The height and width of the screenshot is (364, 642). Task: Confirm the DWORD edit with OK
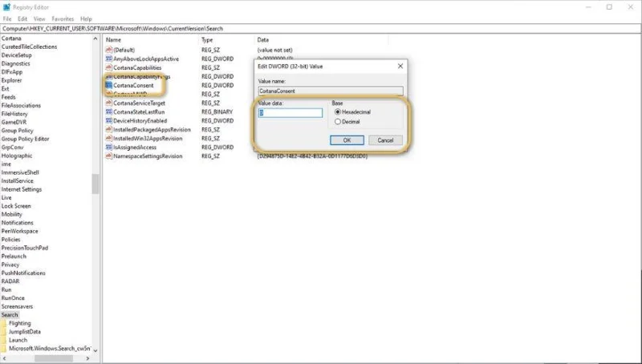(x=347, y=140)
